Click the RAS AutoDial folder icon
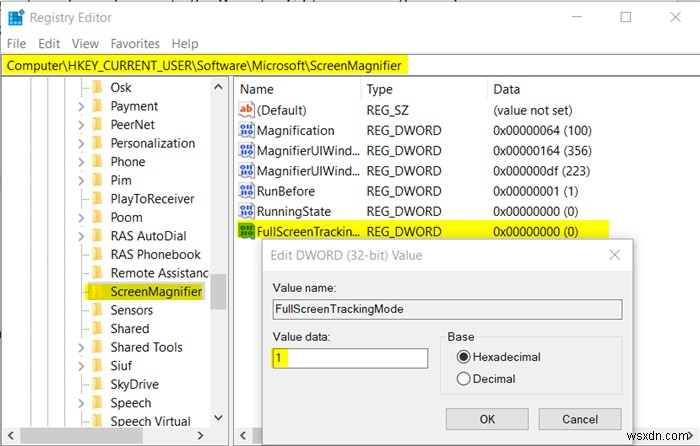The width and height of the screenshot is (700, 446). 97,235
